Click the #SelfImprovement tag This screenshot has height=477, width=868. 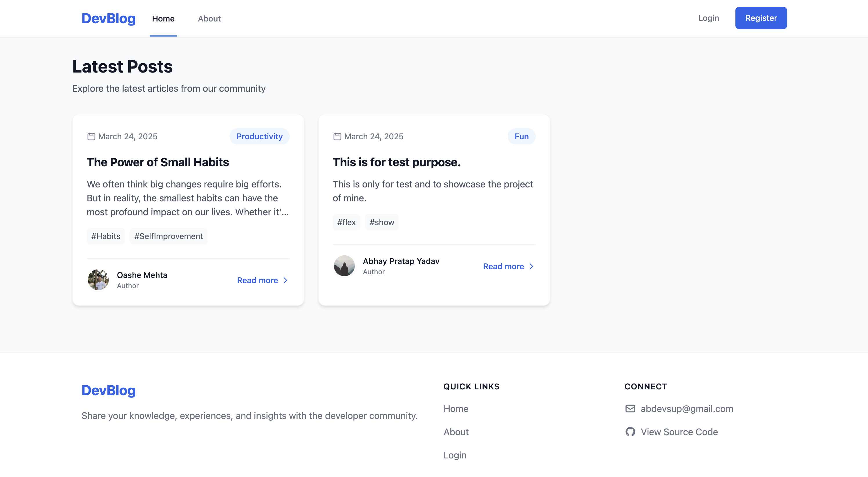(x=169, y=236)
